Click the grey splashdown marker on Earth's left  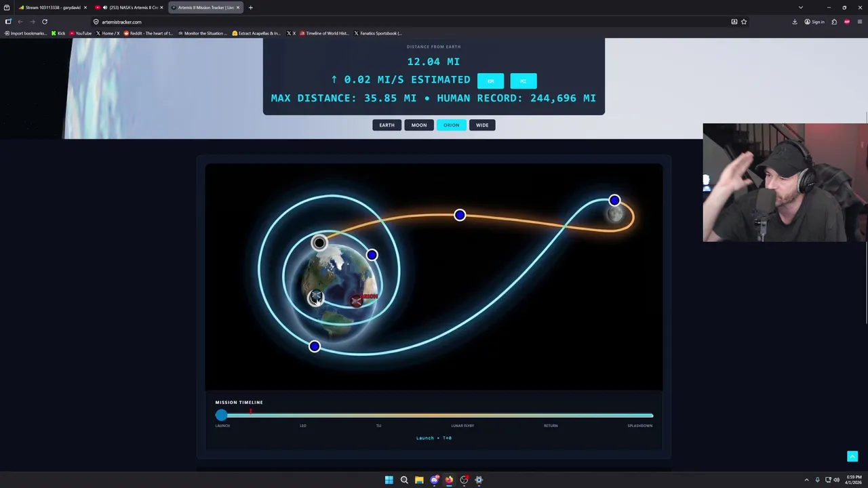pyautogui.click(x=315, y=298)
